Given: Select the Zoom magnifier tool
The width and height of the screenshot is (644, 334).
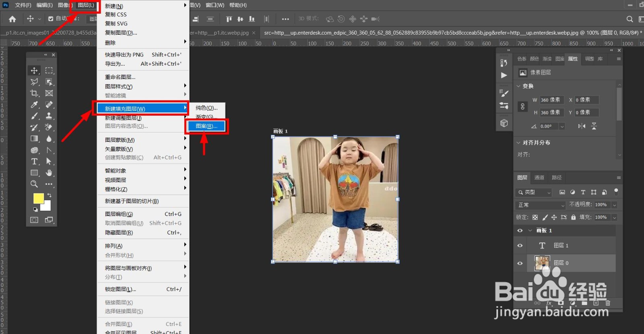Looking at the screenshot, I should [x=34, y=184].
